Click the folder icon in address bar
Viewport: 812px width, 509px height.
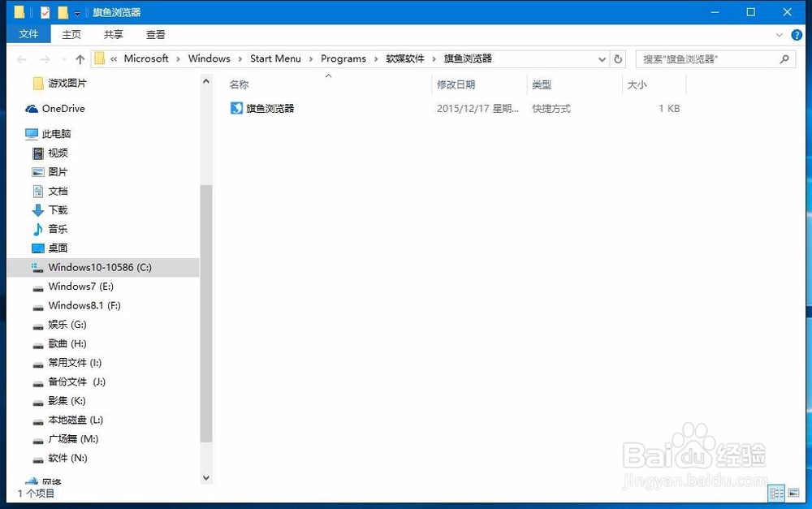(99, 58)
